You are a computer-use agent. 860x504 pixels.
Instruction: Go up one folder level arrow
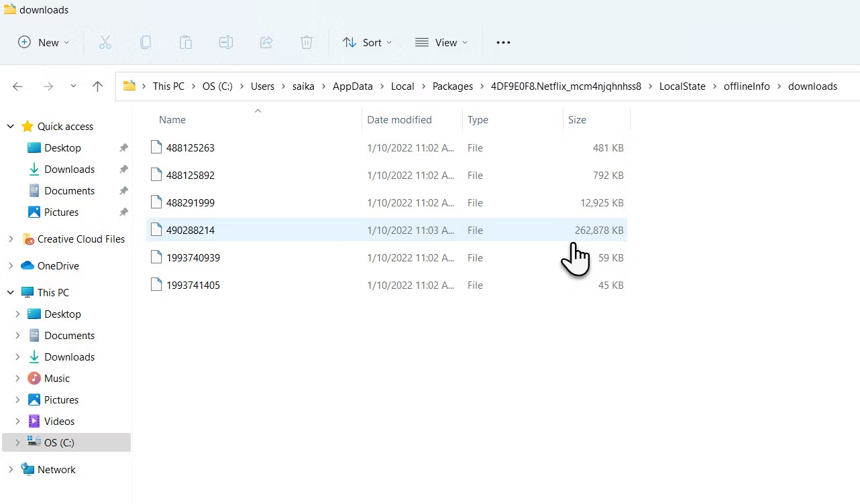97,86
